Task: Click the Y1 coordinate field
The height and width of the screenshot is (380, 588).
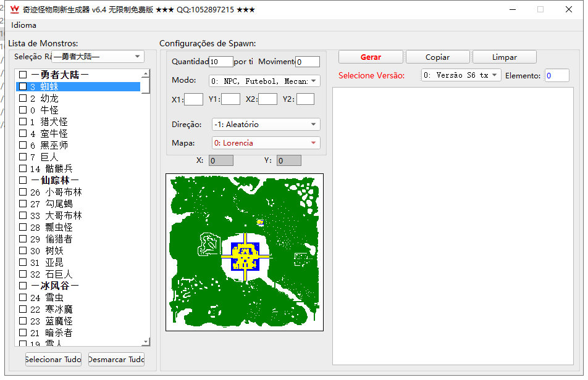Action: click(230, 99)
